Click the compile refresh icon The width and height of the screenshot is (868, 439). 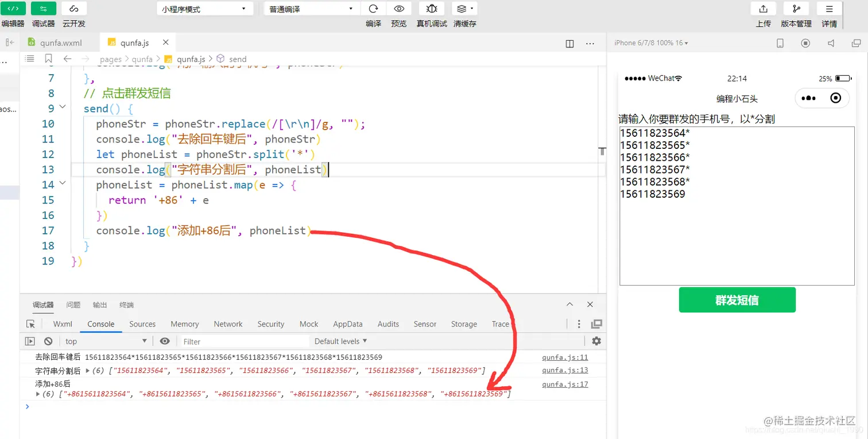[x=374, y=9]
